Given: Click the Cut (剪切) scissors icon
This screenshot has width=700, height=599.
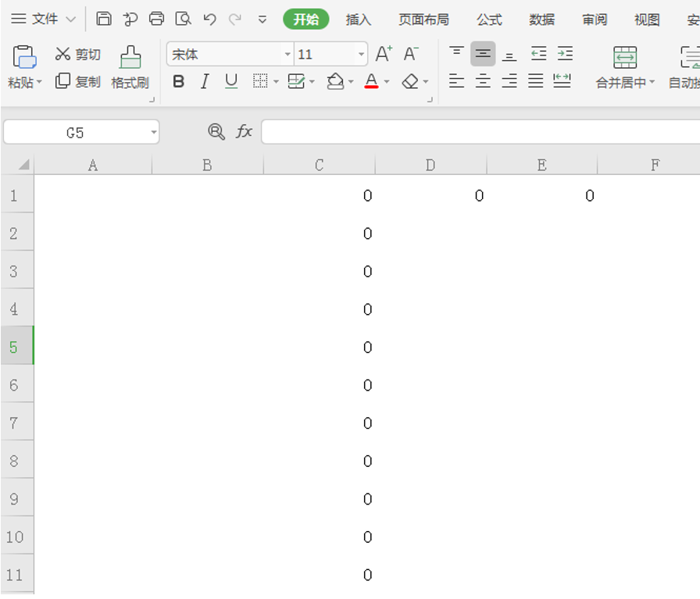Looking at the screenshot, I should coord(63,54).
